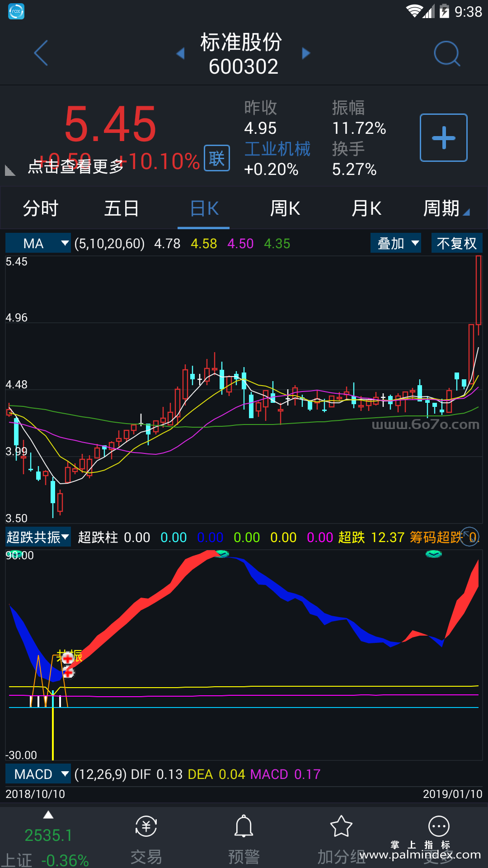Open the 超跌共振 indicator dropdown
The width and height of the screenshot is (488, 868).
pyautogui.click(x=38, y=537)
